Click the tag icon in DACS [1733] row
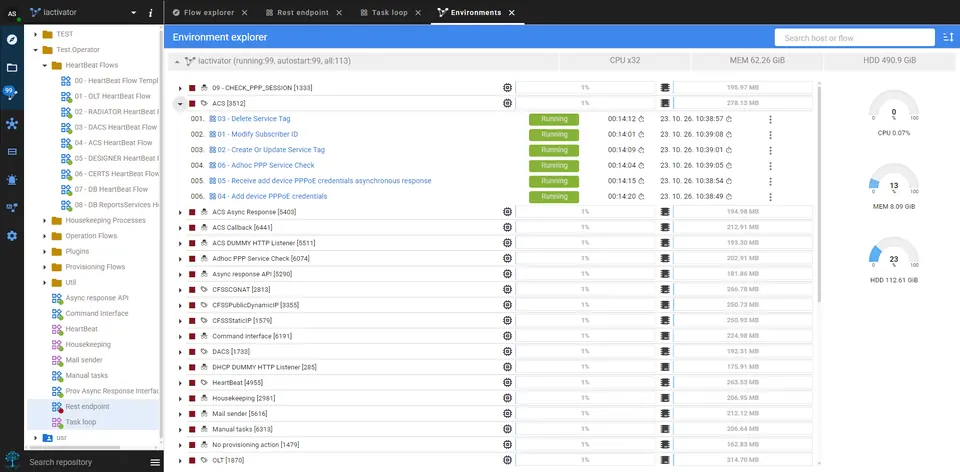Screen dimensions: 960x472 coord(204,352)
